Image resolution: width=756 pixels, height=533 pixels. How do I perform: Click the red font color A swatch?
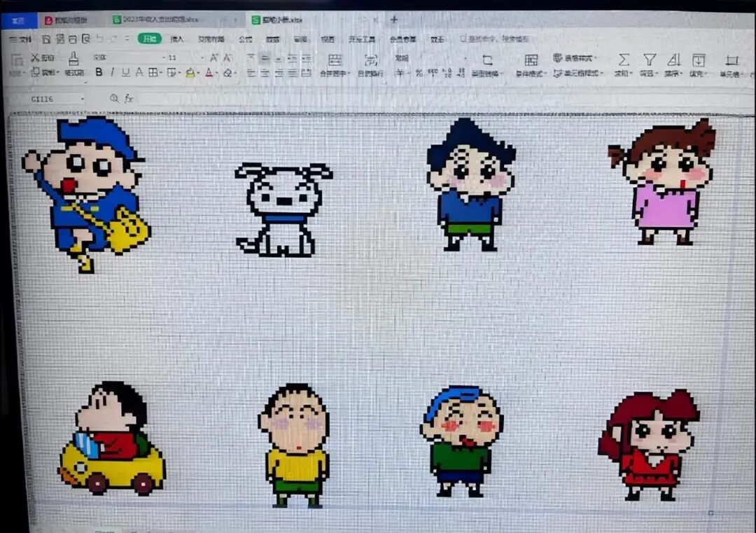pyautogui.click(x=209, y=73)
